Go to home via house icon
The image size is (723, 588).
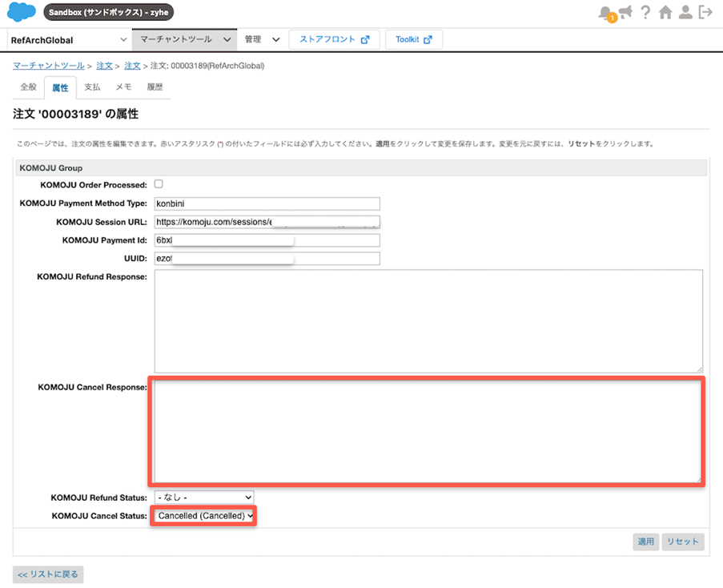coord(665,13)
